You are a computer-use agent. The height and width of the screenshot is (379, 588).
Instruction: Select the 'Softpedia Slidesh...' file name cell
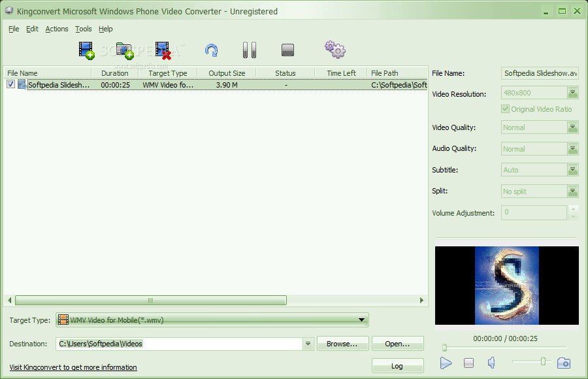point(59,85)
